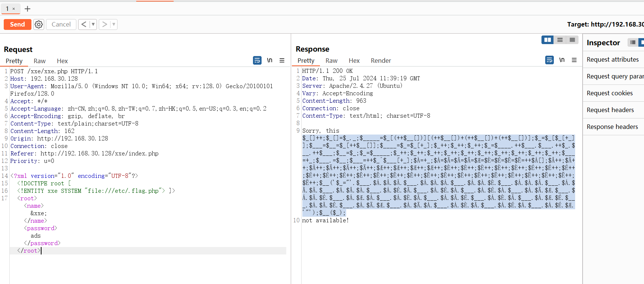This screenshot has width=644, height=284.
Task: Switch Response view to Raw tab
Action: 332,61
